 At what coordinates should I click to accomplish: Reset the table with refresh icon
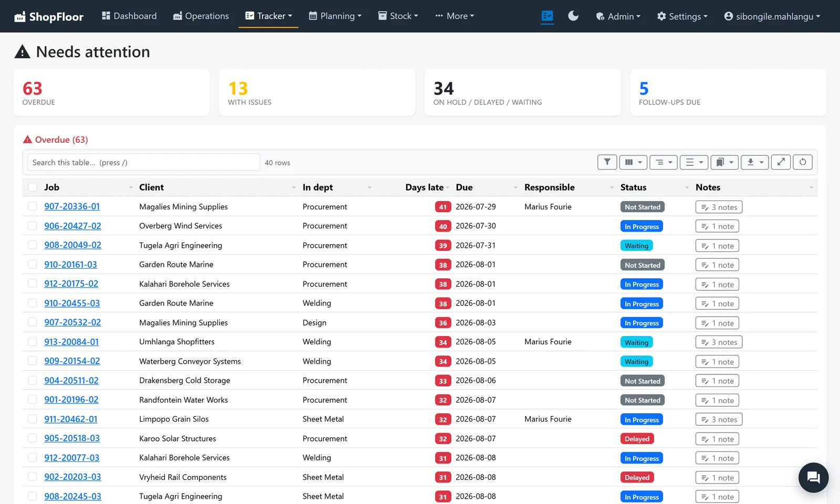[x=803, y=162]
